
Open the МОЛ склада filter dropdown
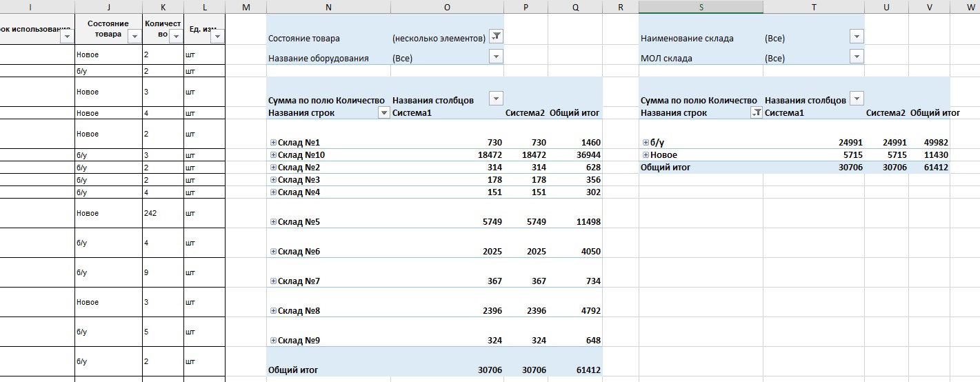857,58
